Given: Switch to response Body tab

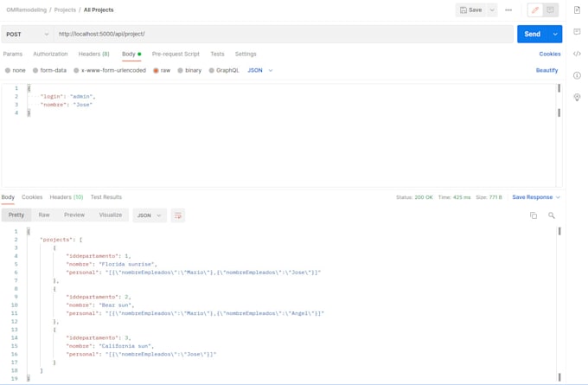Looking at the screenshot, I should click(8, 197).
